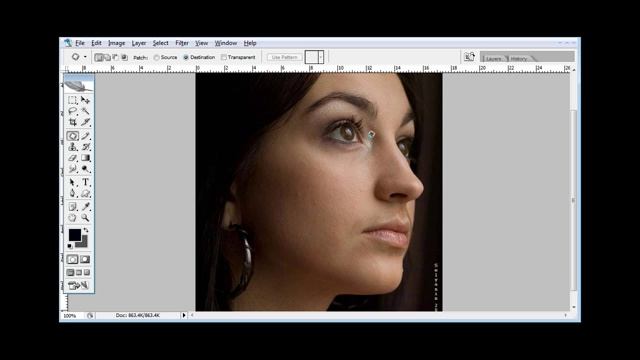
Task: Click the Jump to ImageReady icon
Action: coord(78,285)
